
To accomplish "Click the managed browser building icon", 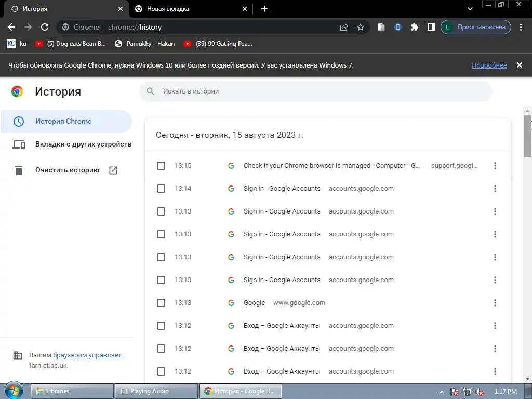I will pyautogui.click(x=18, y=355).
